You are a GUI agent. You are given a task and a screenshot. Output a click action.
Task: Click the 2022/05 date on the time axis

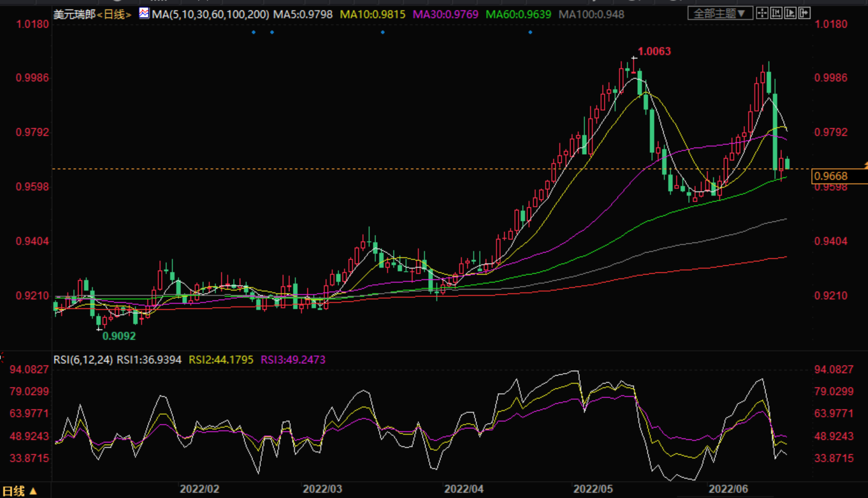point(593,489)
